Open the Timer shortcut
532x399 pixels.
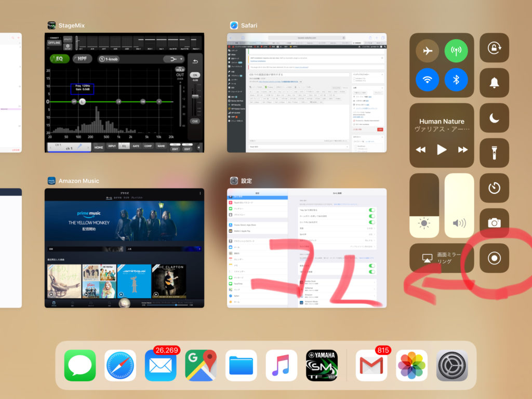(x=494, y=188)
